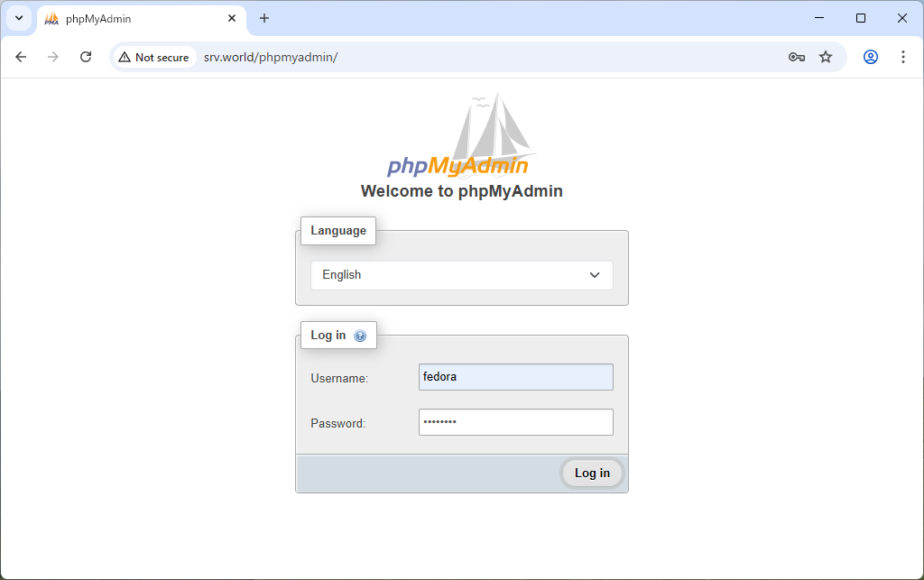Click the browser back arrow
The width and height of the screenshot is (924, 580).
pyautogui.click(x=21, y=57)
